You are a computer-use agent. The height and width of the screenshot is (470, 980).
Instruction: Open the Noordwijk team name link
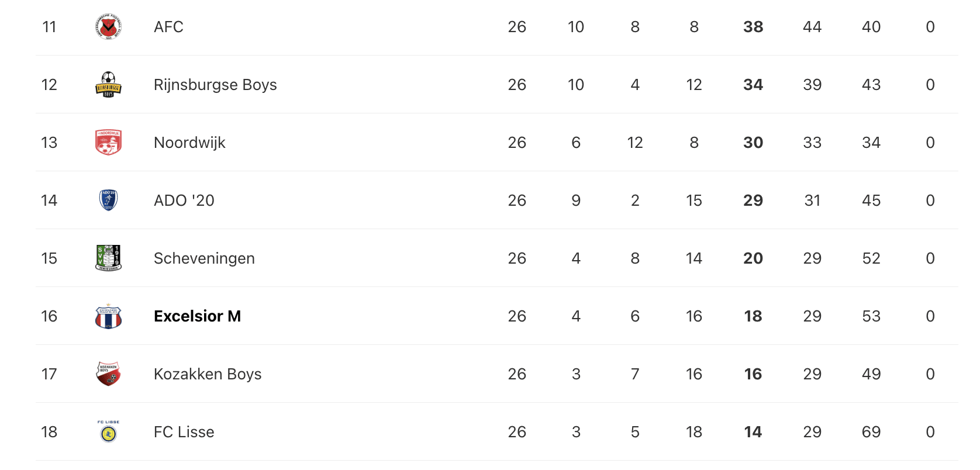point(189,143)
